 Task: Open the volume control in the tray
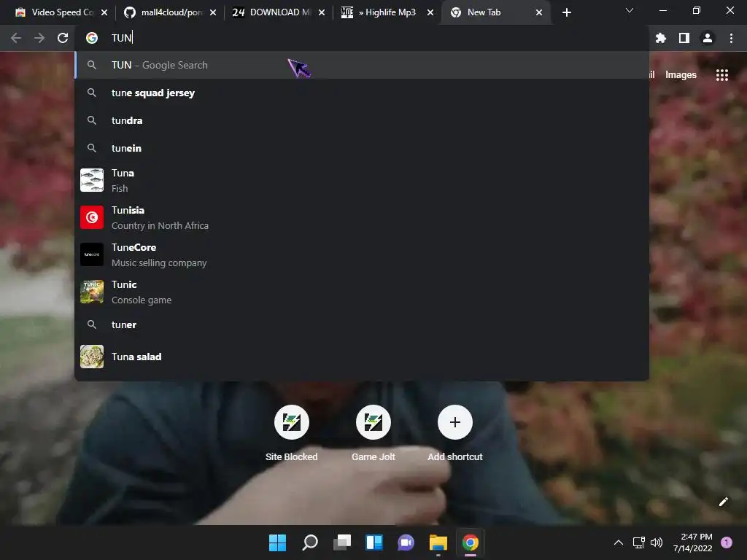(x=657, y=542)
